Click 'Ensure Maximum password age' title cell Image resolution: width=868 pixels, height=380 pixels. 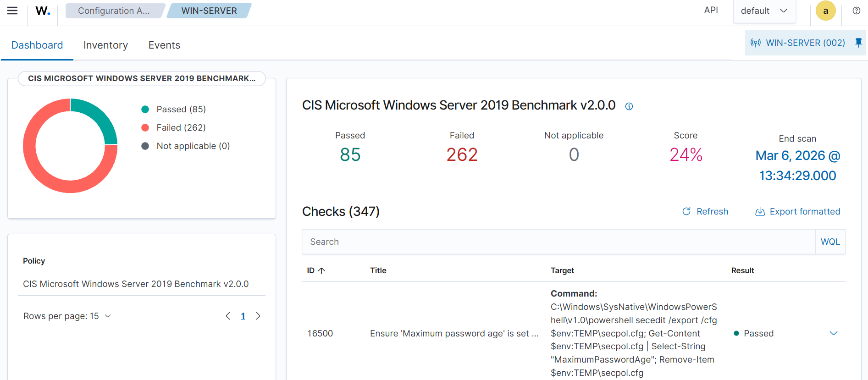tap(454, 333)
